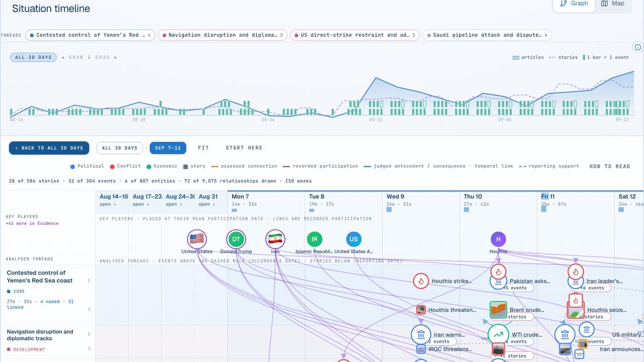This screenshot has height=362, width=644.
Task: Switch to the Graph view
Action: pyautogui.click(x=574, y=4)
